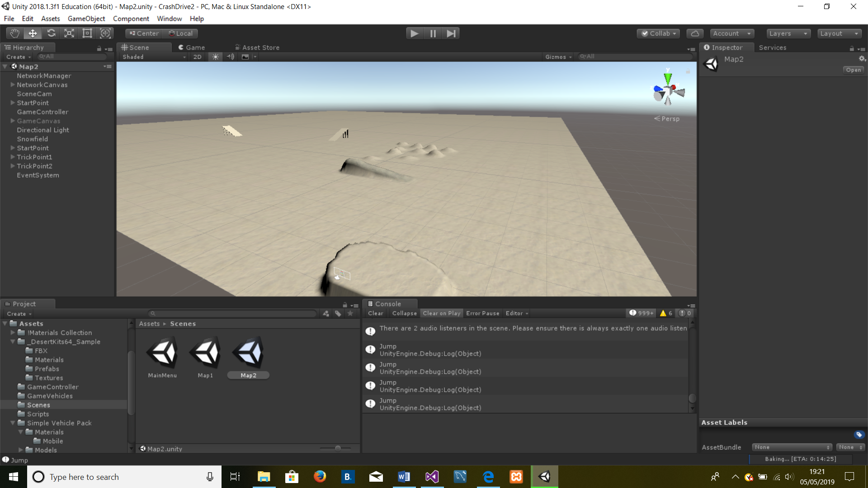The height and width of the screenshot is (488, 868).
Task: Select the Hand tool
Action: [x=14, y=33]
